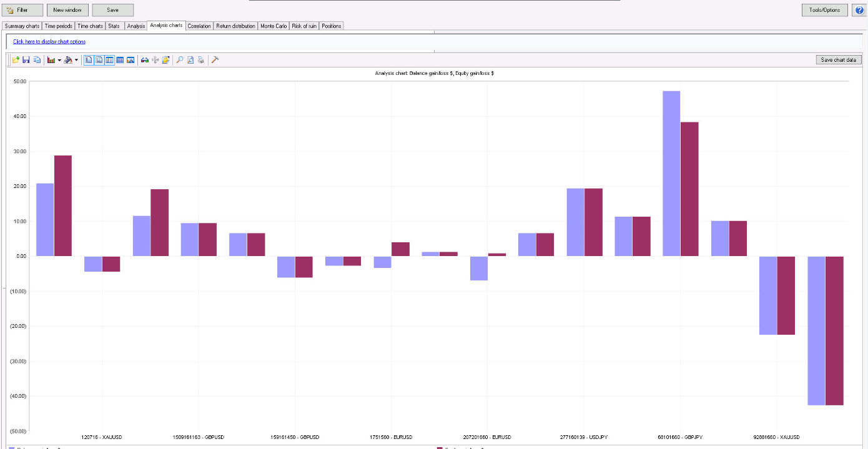The width and height of the screenshot is (868, 449).
Task: Toggle the legend box icon
Action: point(110,60)
